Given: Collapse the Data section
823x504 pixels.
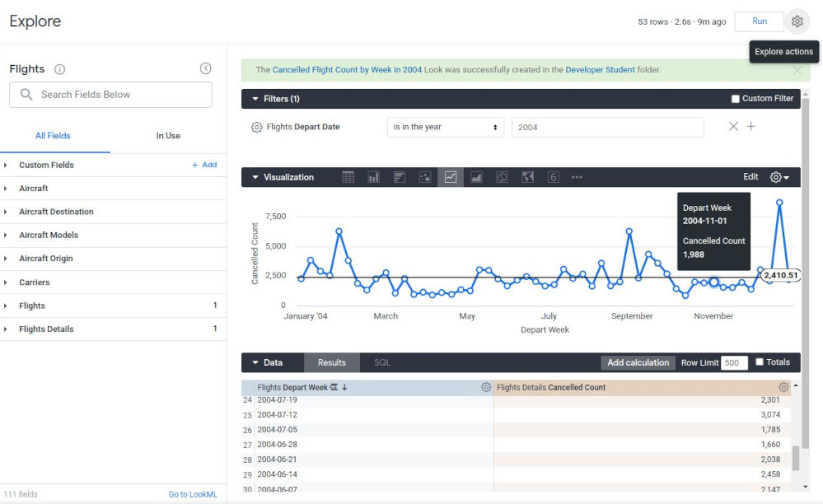Looking at the screenshot, I should pos(255,362).
